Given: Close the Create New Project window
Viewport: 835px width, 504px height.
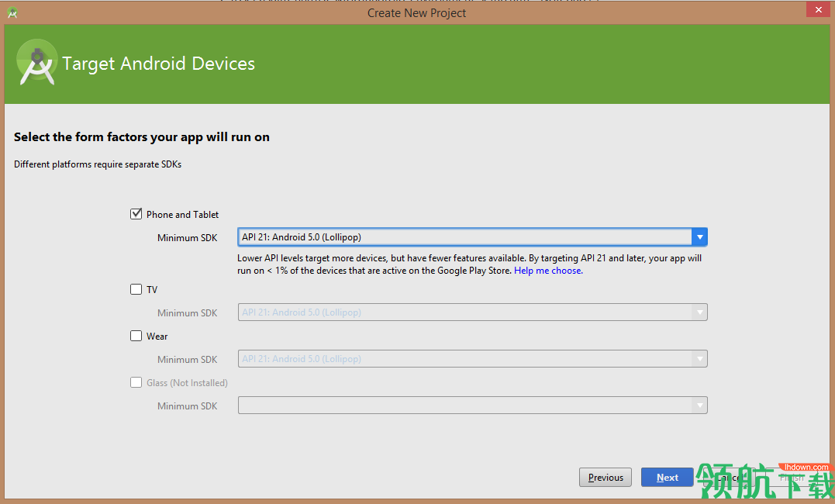Looking at the screenshot, I should (x=818, y=9).
